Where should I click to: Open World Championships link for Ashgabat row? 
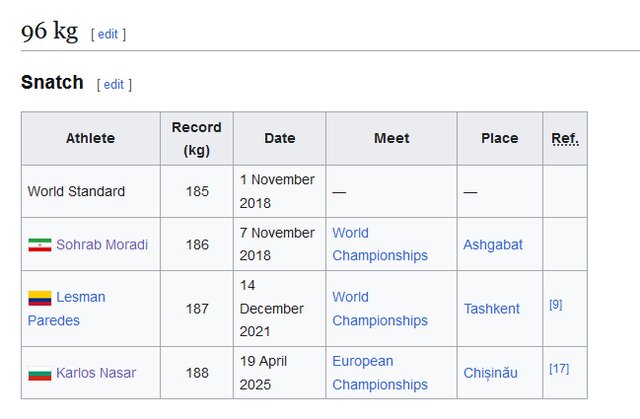coord(379,244)
